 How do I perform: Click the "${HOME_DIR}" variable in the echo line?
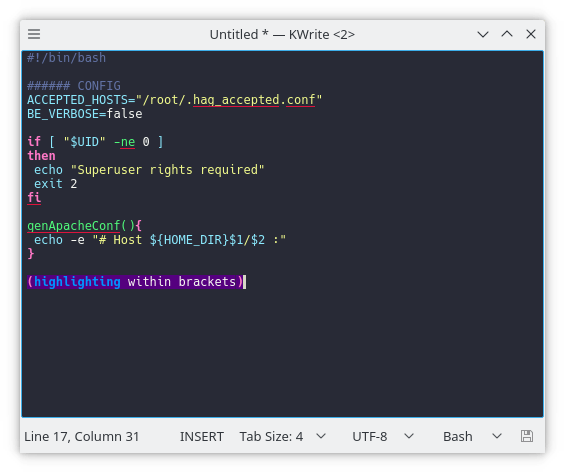[x=189, y=240]
